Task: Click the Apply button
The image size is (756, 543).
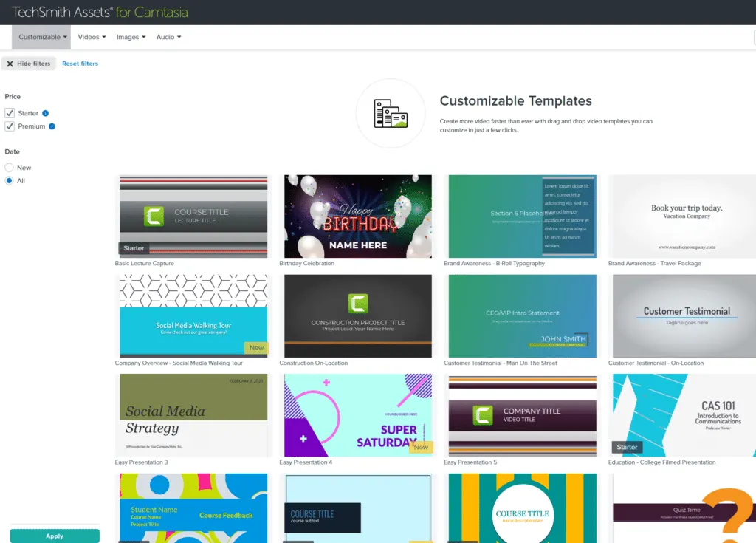Action: [55, 536]
